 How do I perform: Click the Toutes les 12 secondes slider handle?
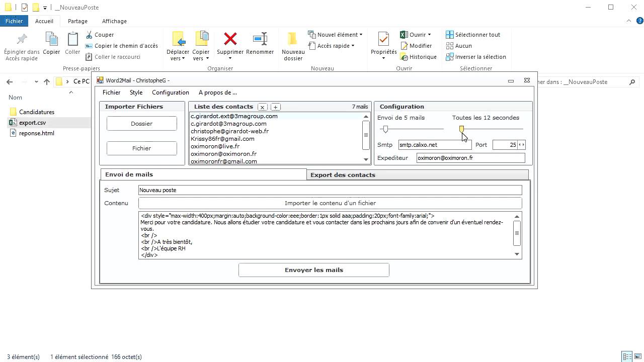(x=461, y=129)
